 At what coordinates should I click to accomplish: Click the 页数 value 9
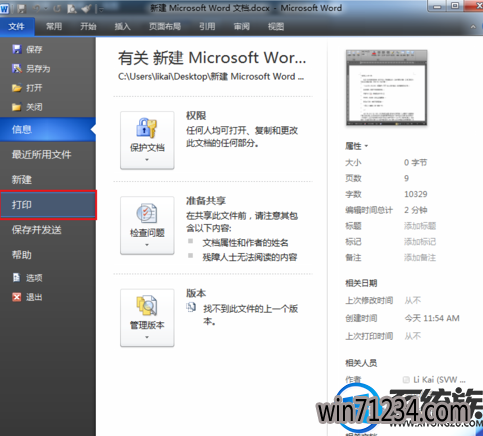[407, 178]
